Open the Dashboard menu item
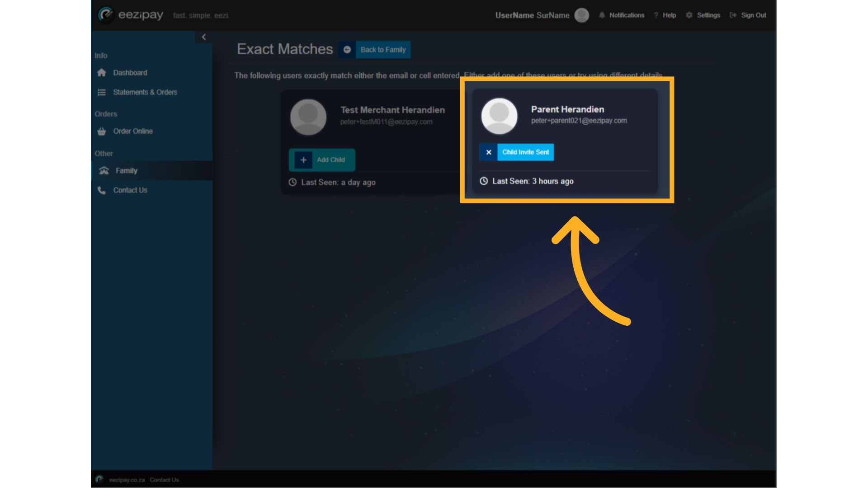This screenshot has height=488, width=868. coord(130,73)
